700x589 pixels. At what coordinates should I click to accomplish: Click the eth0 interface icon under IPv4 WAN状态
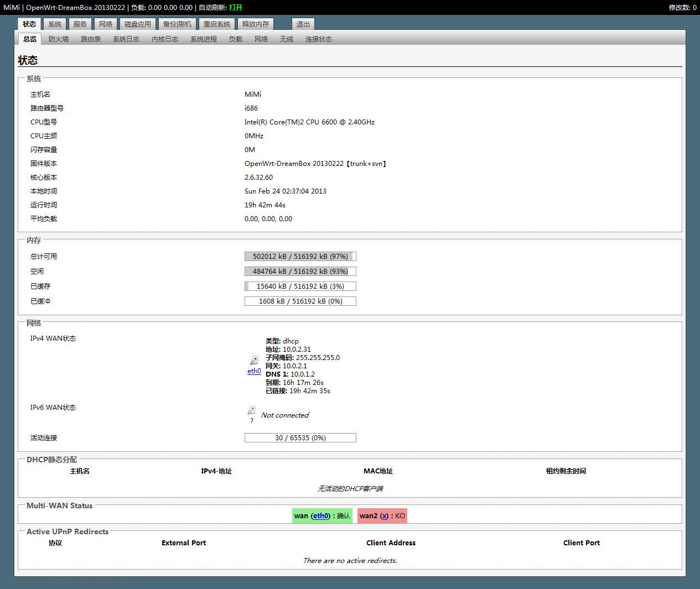click(x=254, y=361)
